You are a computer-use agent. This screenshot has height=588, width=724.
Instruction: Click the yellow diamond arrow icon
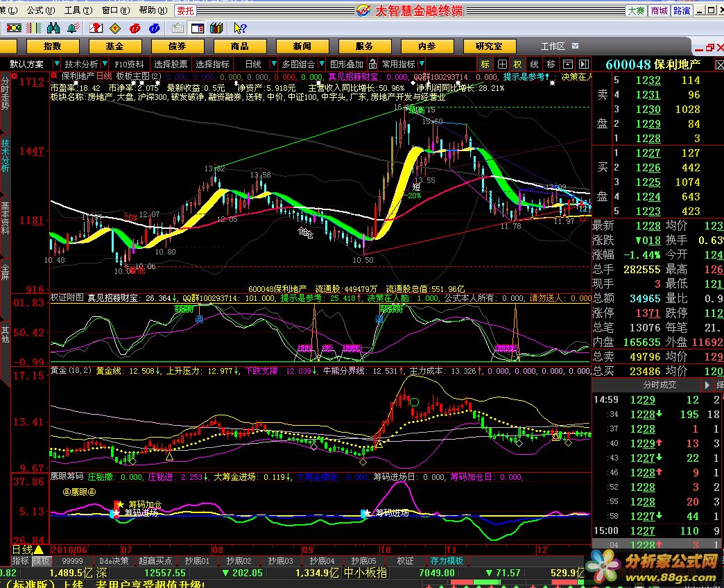pos(115,28)
